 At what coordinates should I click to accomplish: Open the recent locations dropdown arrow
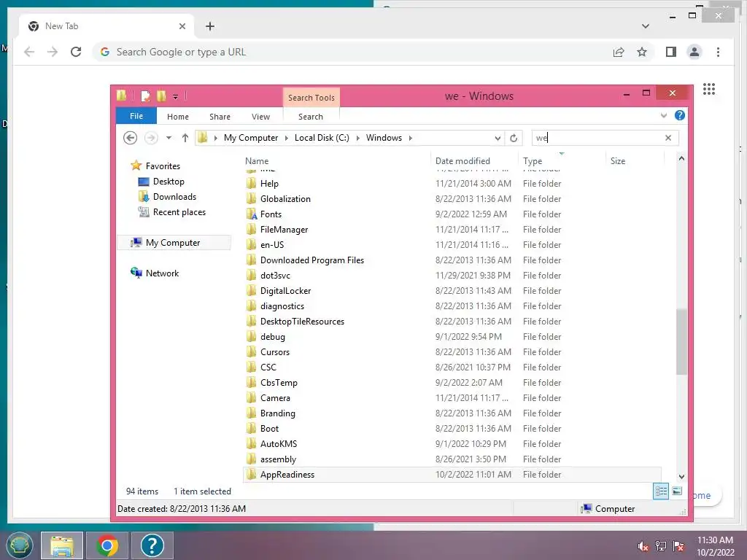pos(169,138)
